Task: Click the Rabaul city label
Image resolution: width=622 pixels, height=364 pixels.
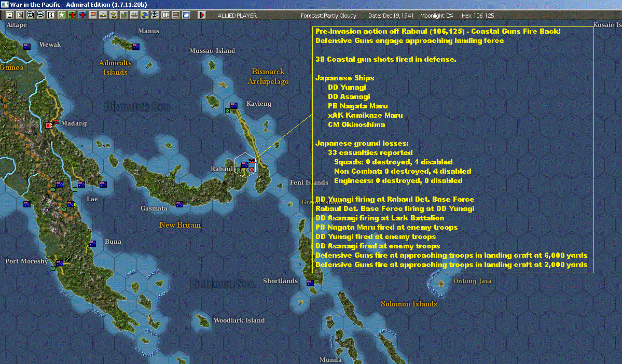Action: click(x=222, y=169)
